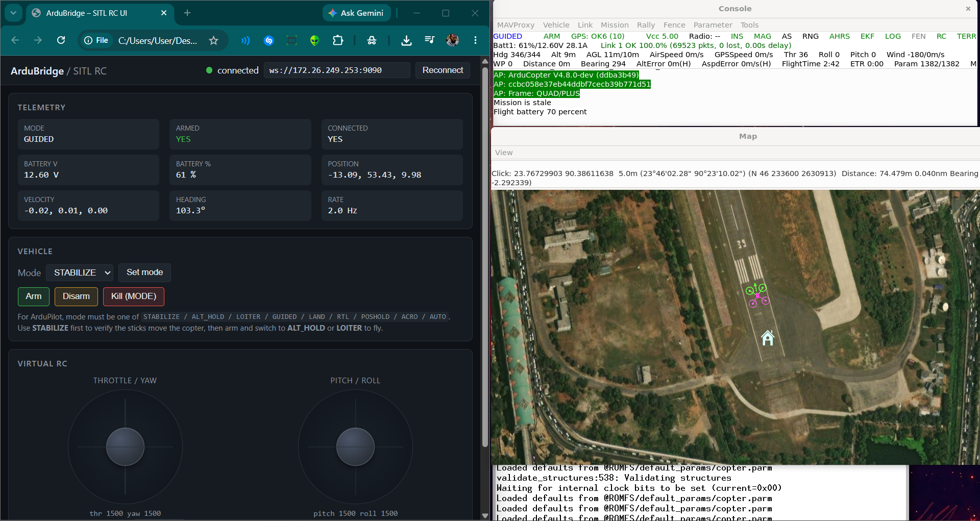Click the 'Mission is stale' message

click(x=522, y=103)
